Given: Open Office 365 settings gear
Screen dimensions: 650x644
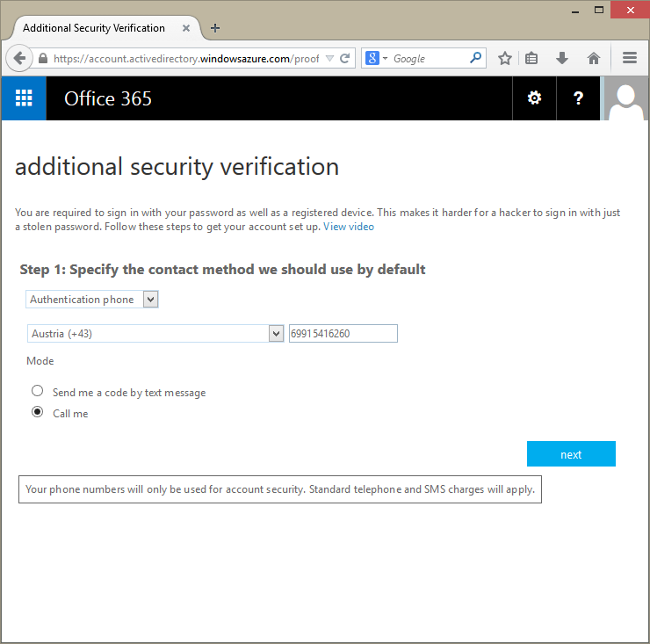Looking at the screenshot, I should 534,98.
